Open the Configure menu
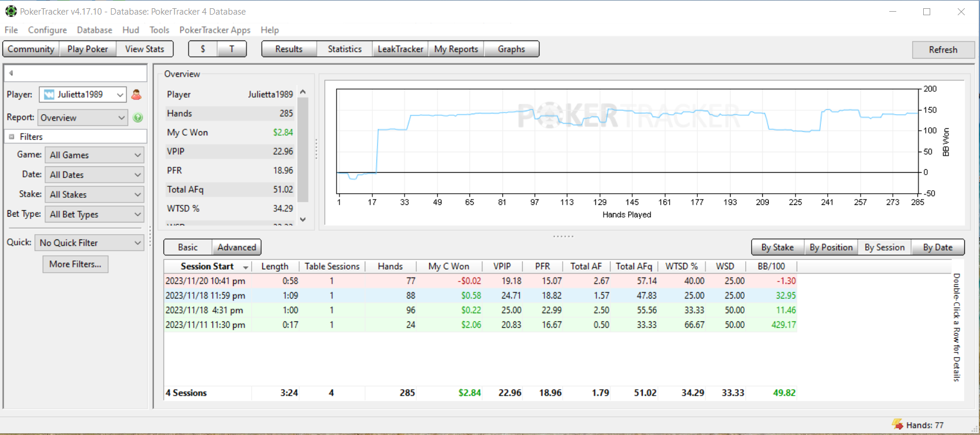This screenshot has width=980, height=435. pyautogui.click(x=47, y=30)
